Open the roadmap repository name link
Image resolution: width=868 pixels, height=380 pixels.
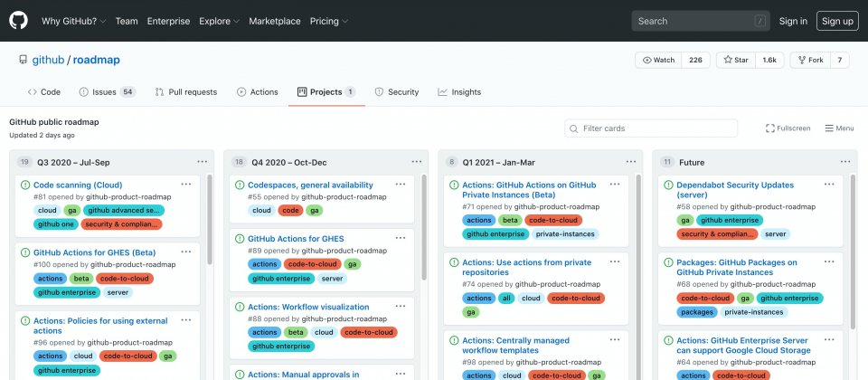coord(97,60)
